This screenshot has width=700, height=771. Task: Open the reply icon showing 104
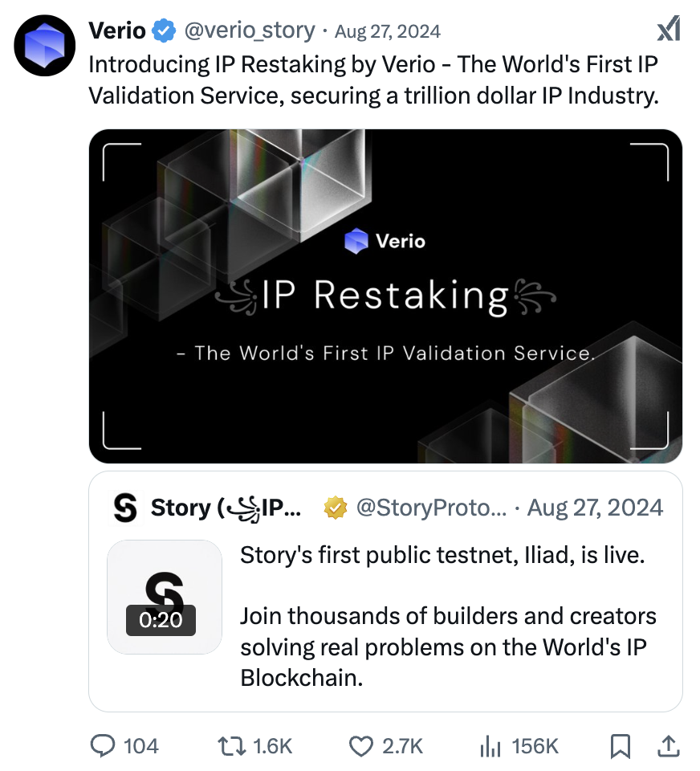[103, 746]
